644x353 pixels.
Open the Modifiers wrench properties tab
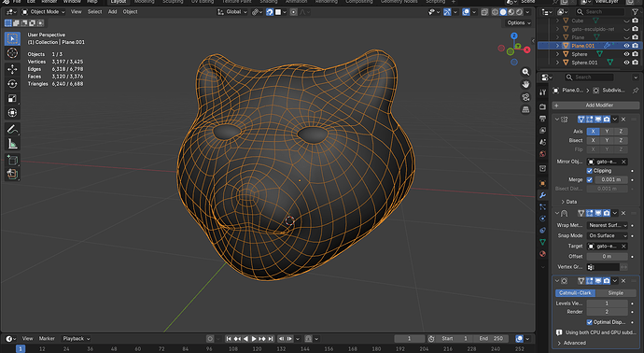(x=542, y=195)
